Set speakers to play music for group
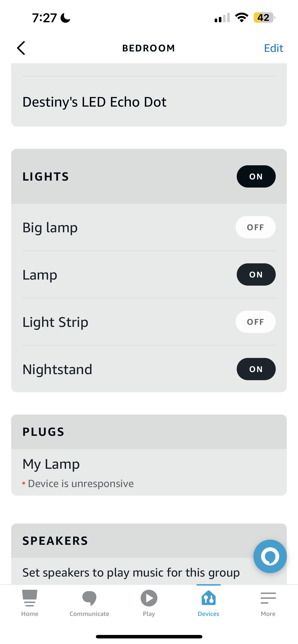The width and height of the screenshot is (298, 644). coord(131,573)
